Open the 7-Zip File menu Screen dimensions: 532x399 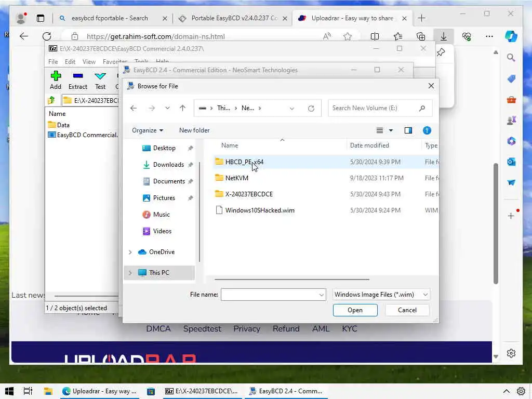(x=53, y=62)
